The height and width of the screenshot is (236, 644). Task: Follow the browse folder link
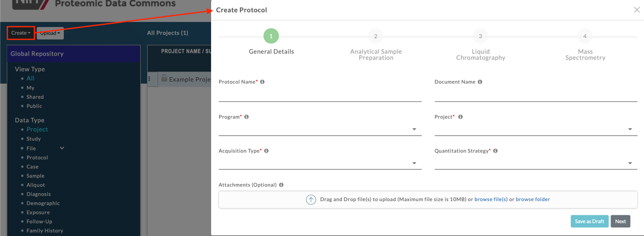[532, 200]
